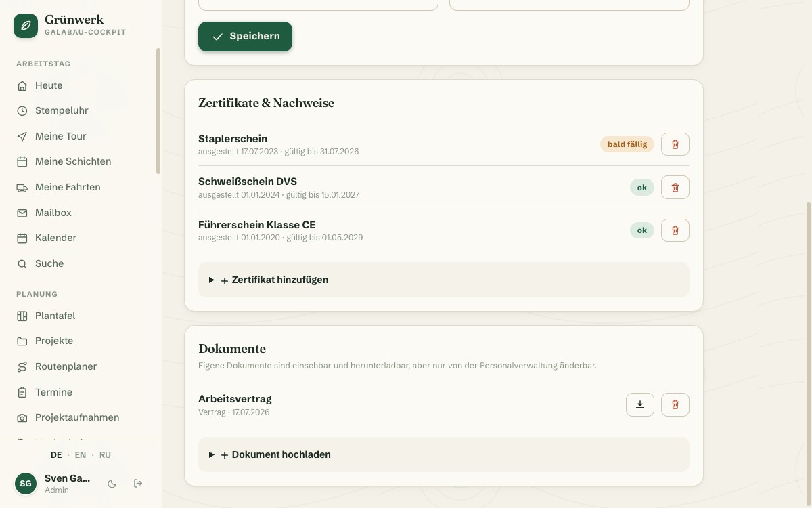Delete the Staplerschein certificate
Viewport: 812px width, 508px height.
pyautogui.click(x=675, y=144)
